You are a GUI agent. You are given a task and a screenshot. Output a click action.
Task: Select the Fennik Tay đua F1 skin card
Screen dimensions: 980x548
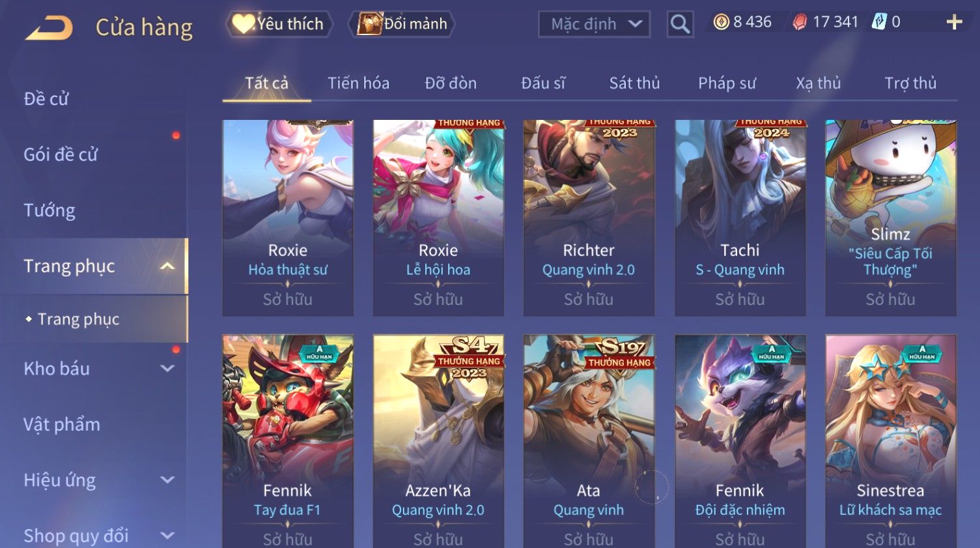(288, 441)
